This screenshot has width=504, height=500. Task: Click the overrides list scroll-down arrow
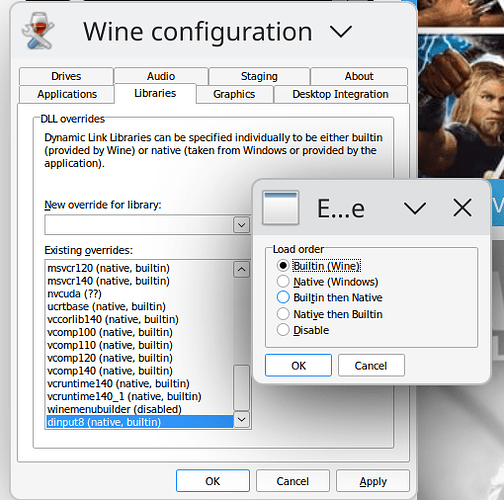pos(242,419)
